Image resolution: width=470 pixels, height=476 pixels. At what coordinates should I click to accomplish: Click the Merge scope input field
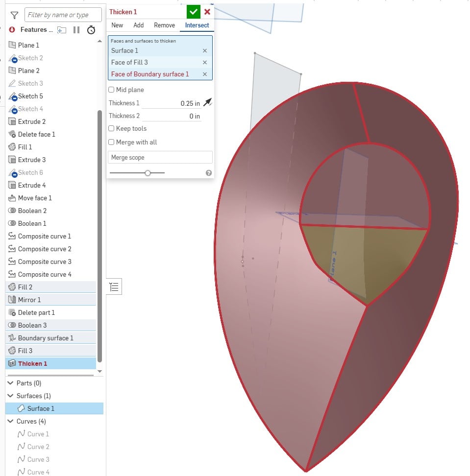(160, 157)
